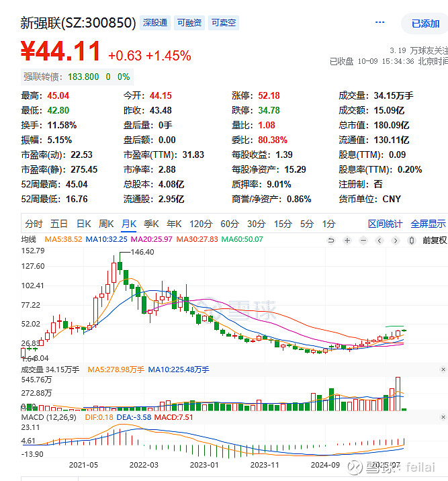The width and height of the screenshot is (448, 481).
Task: Switch to the 年K tab
Action: coord(174,224)
